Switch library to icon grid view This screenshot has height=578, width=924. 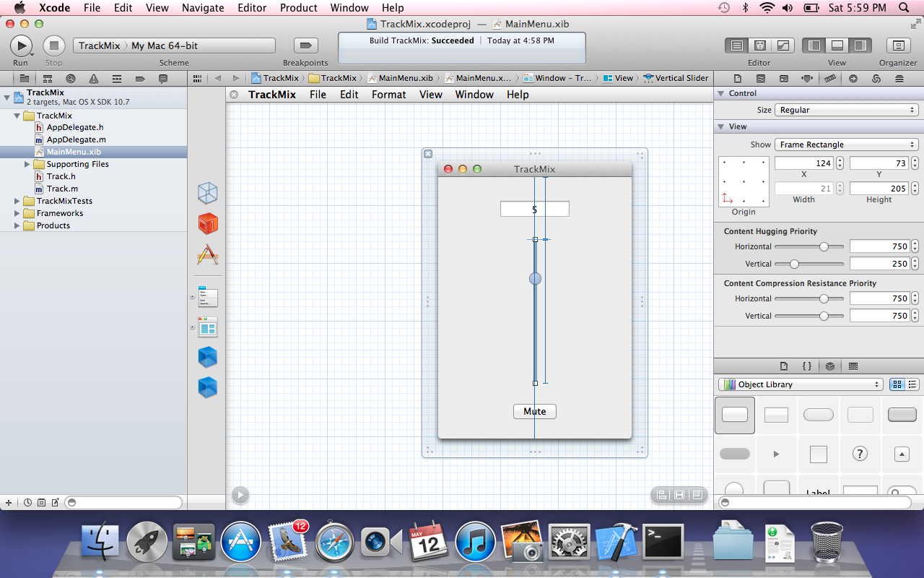click(x=897, y=384)
